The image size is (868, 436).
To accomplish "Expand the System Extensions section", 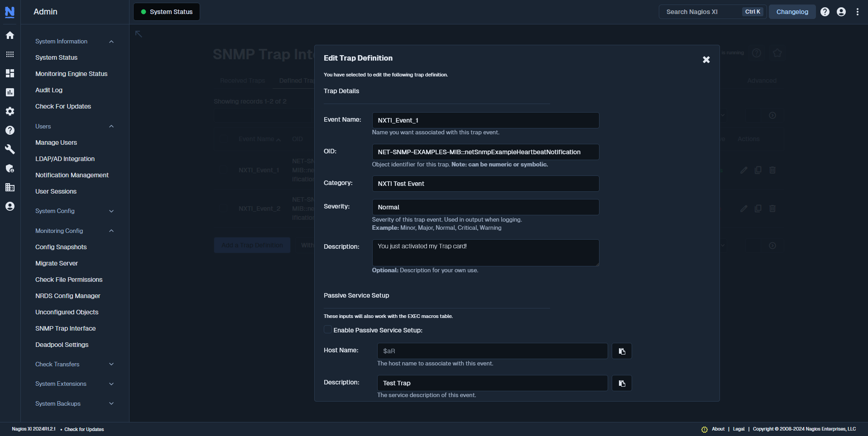I will [75, 384].
